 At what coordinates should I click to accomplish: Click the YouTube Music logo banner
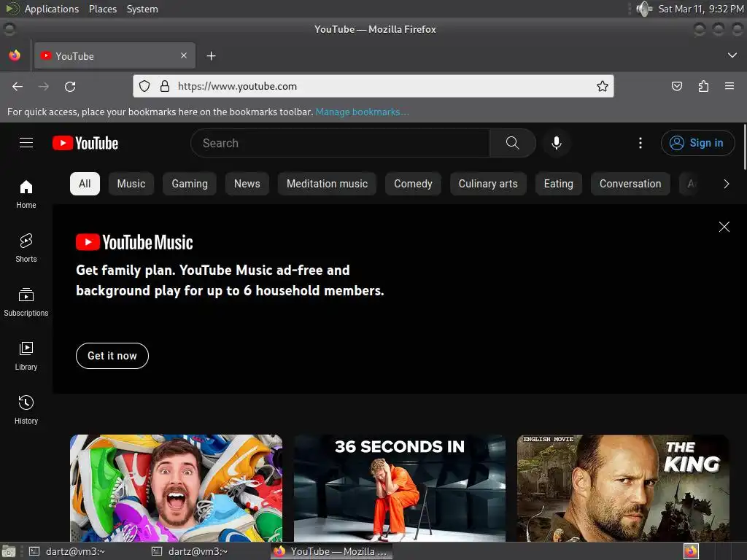click(134, 242)
